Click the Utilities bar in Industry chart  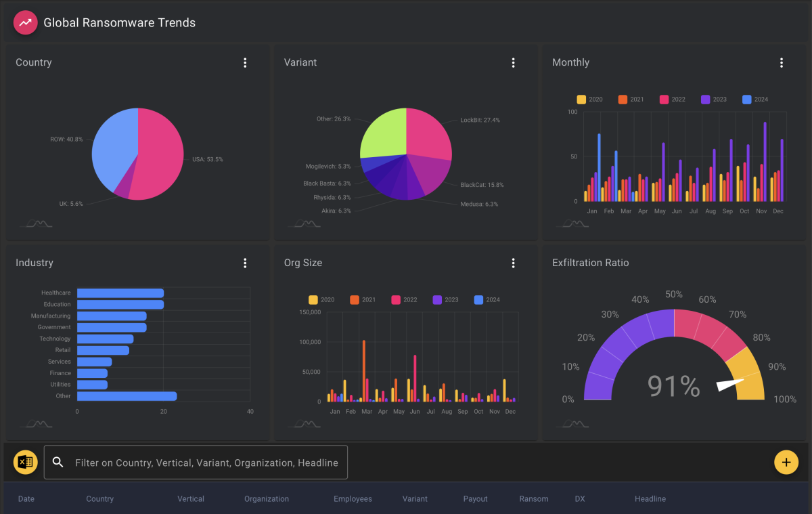coord(92,385)
